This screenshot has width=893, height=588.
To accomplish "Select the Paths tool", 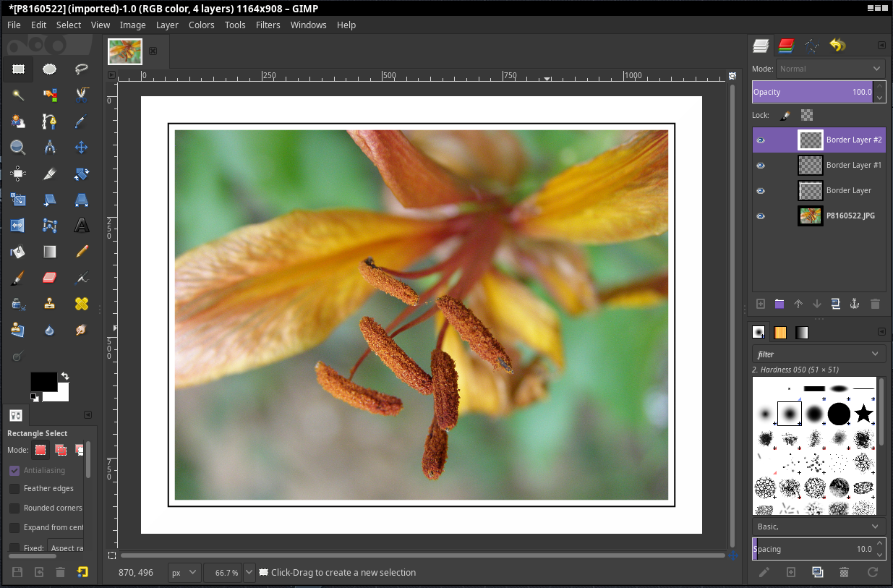I will coord(49,121).
